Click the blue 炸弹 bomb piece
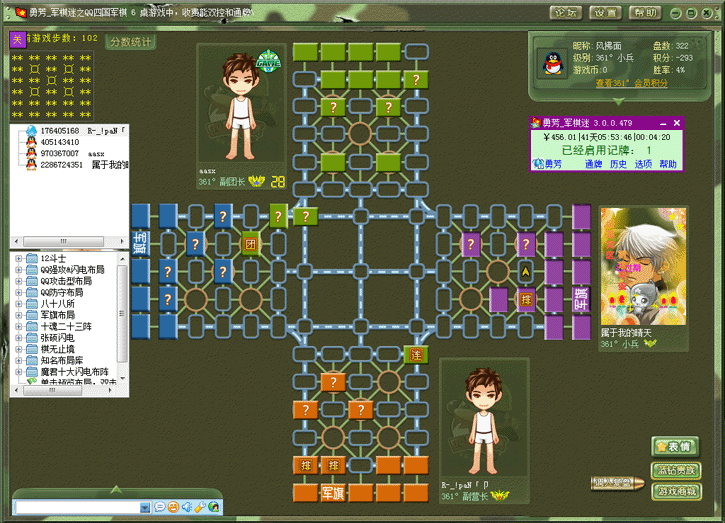 pos(140,243)
